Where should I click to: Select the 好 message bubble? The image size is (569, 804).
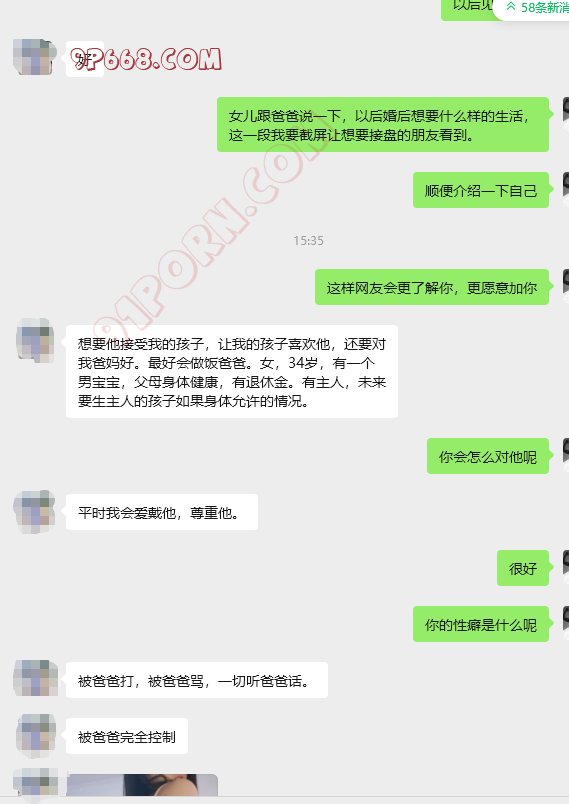[x=85, y=59]
